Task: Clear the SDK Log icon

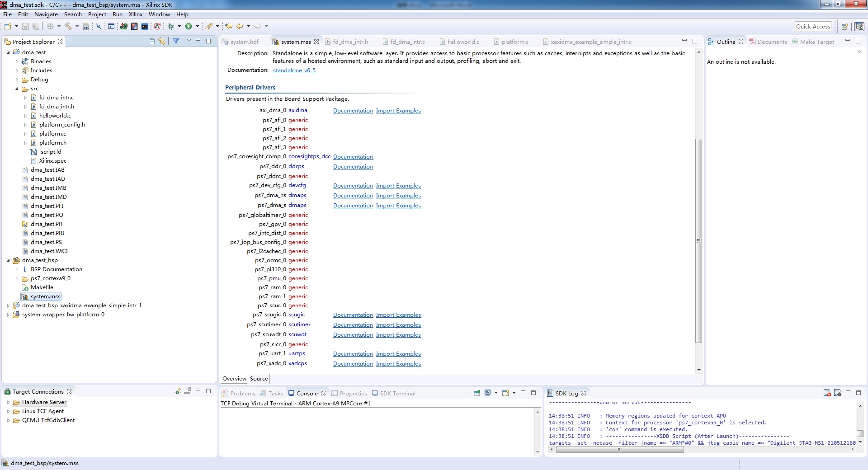Action: click(x=827, y=393)
